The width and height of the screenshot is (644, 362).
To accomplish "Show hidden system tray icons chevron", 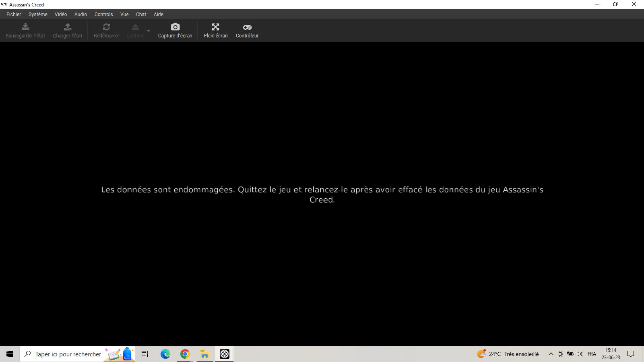I will (551, 354).
